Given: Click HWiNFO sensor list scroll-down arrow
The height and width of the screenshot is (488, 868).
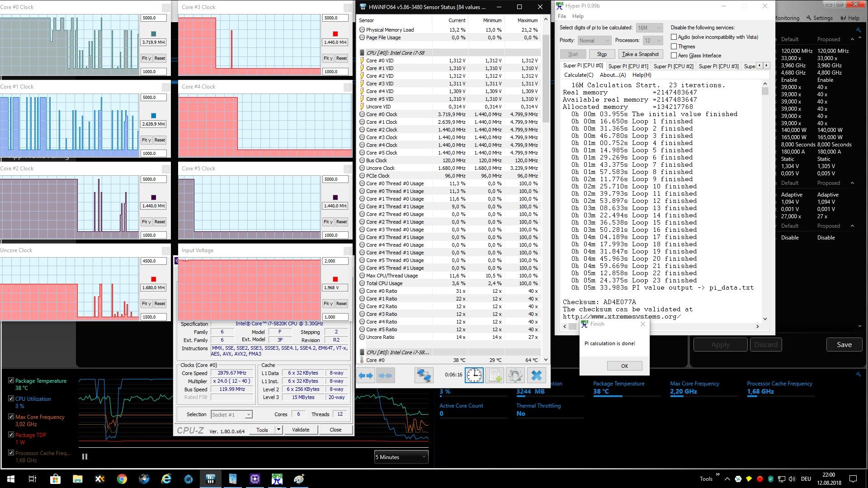Looking at the screenshot, I should click(x=546, y=360).
